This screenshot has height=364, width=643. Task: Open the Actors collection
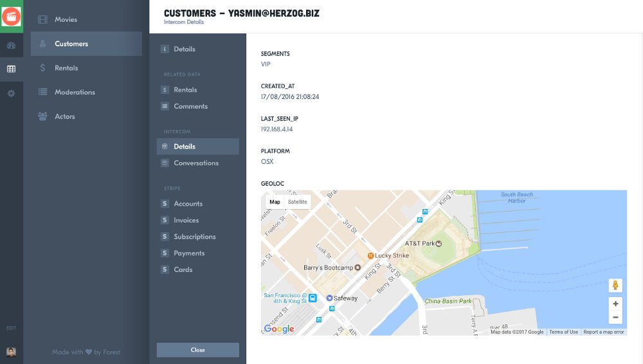pos(87,116)
